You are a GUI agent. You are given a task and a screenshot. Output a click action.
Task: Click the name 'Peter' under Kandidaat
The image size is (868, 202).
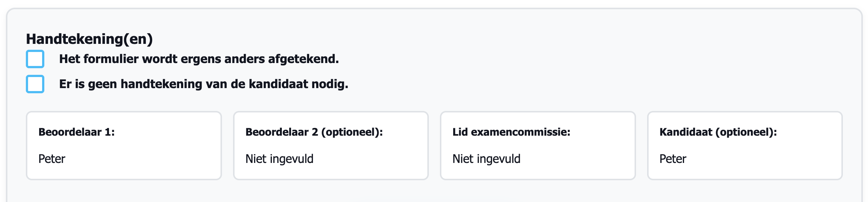point(673,159)
